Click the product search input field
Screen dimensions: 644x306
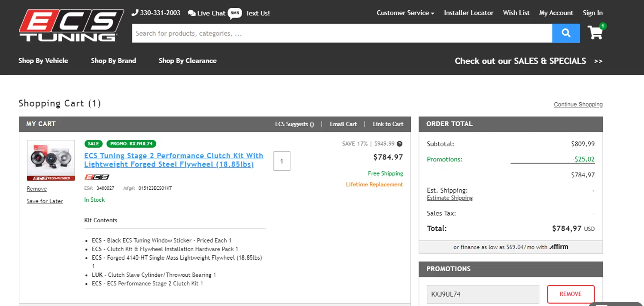342,33
